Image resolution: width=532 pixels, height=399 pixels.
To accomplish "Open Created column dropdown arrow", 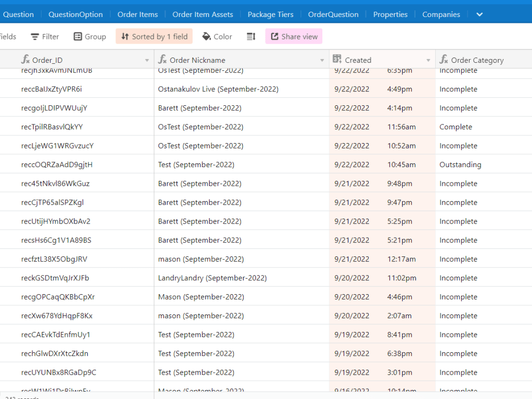I will click(x=428, y=61).
